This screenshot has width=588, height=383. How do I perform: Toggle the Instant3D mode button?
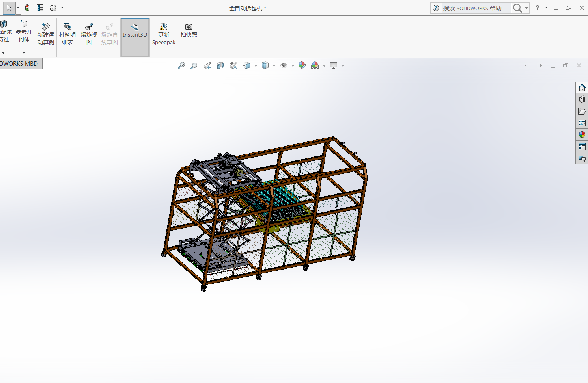(135, 31)
